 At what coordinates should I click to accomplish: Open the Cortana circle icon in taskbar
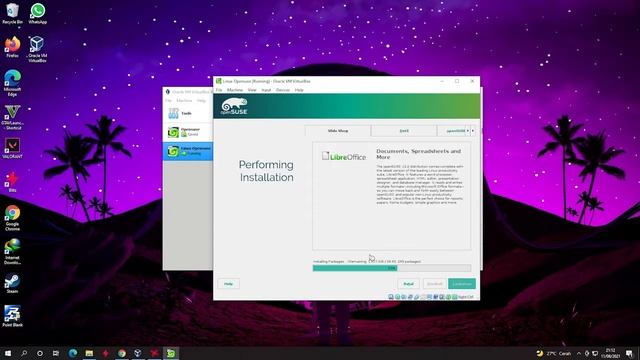(x=40, y=353)
